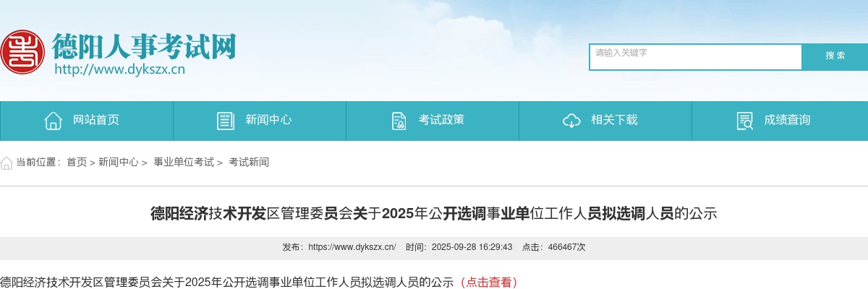Open the 新闻中心 navigation tab
The image size is (868, 289).
coord(260,121)
